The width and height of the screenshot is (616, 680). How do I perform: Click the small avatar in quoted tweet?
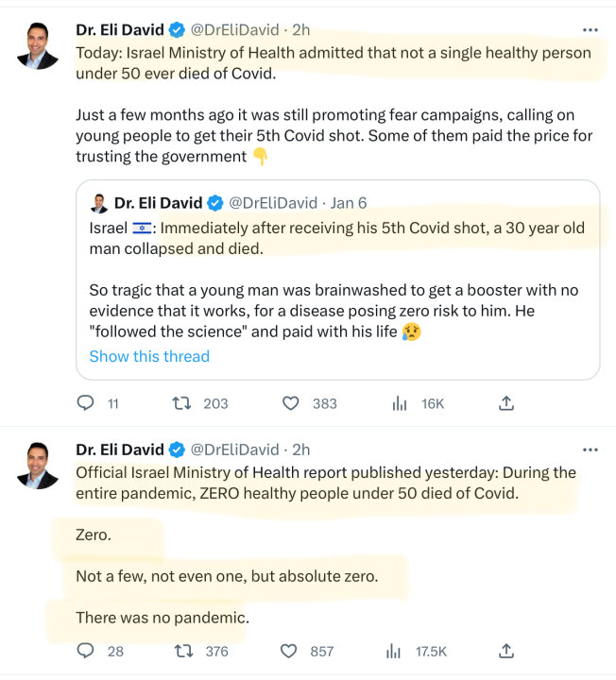[x=98, y=203]
